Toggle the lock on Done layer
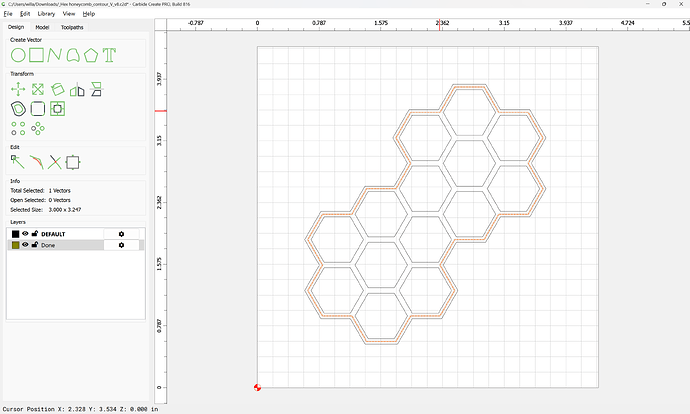The image size is (690, 414). coord(35,245)
